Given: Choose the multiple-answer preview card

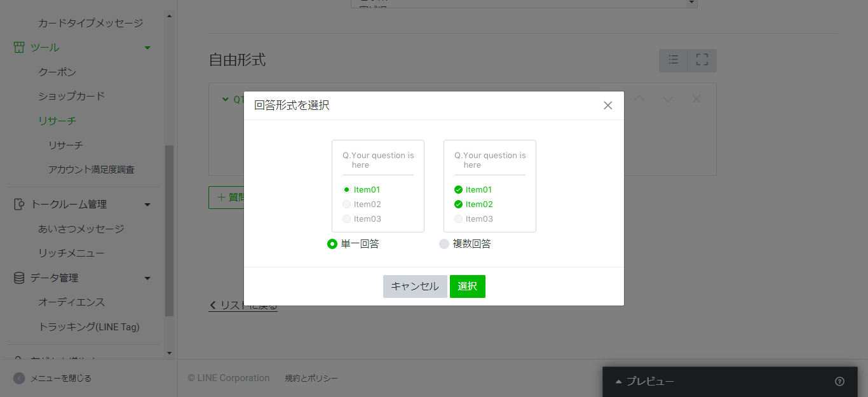Looking at the screenshot, I should [490, 186].
